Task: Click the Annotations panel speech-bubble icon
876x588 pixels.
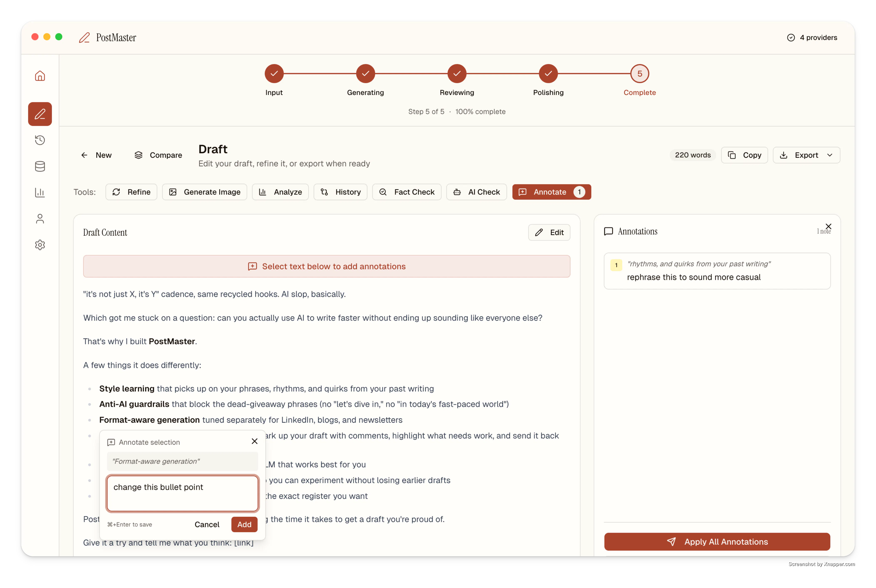Action: 608,231
